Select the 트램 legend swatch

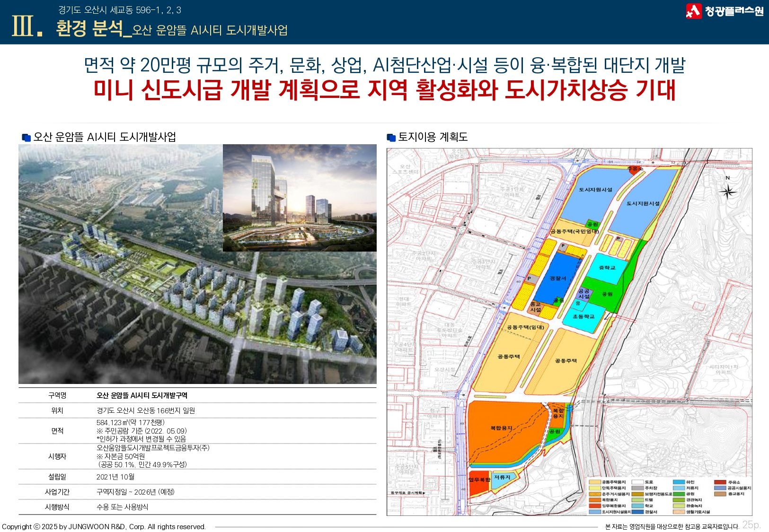(x=637, y=500)
